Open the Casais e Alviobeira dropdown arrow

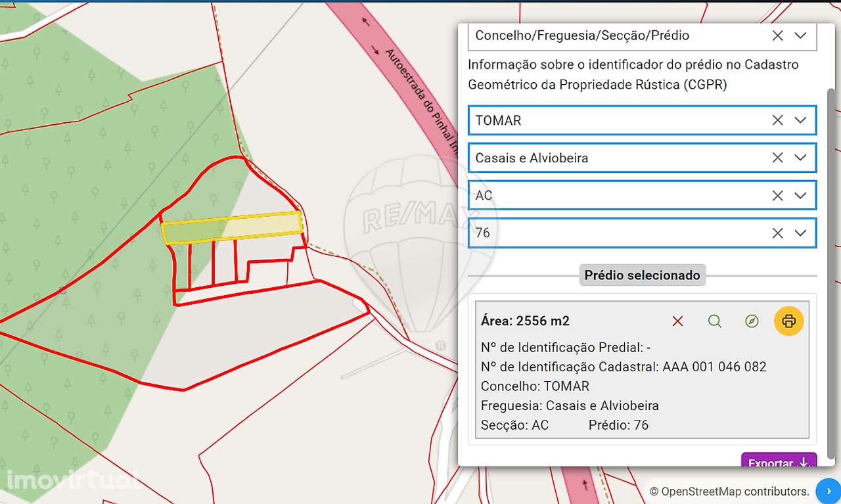[800, 158]
